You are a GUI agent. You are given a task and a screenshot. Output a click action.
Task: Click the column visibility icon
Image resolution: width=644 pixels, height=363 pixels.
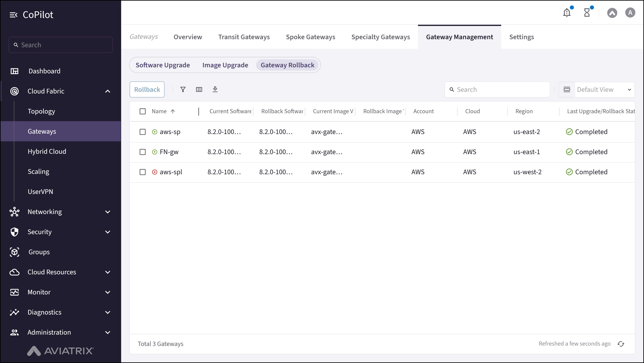tap(199, 89)
